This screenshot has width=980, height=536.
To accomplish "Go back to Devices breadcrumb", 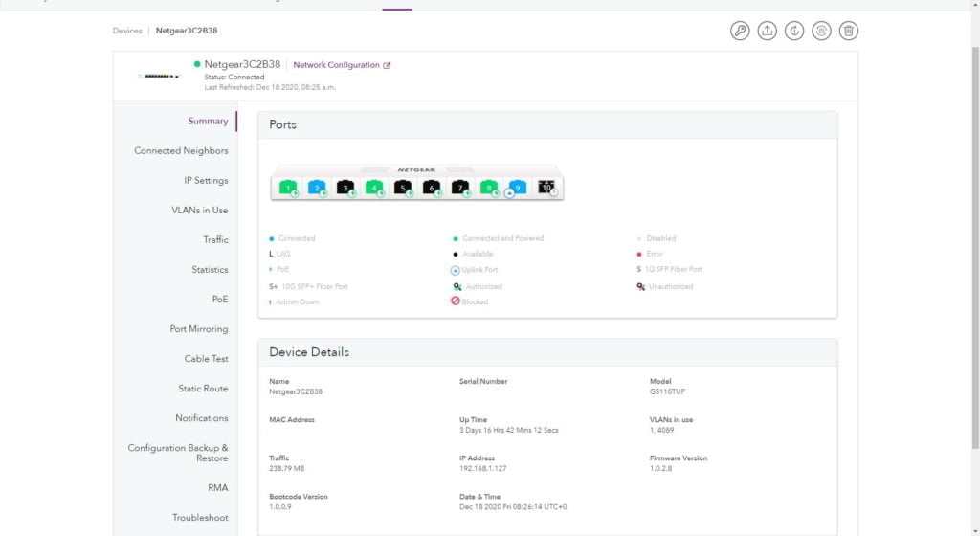I will click(127, 31).
